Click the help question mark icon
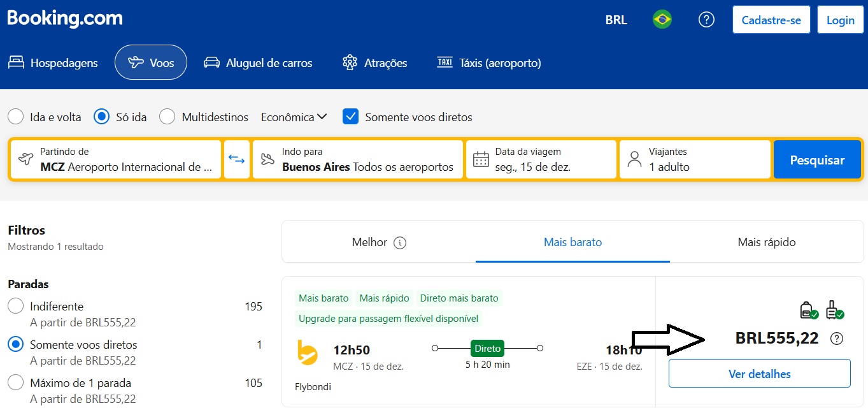Image resolution: width=868 pixels, height=415 pixels. coord(706,20)
